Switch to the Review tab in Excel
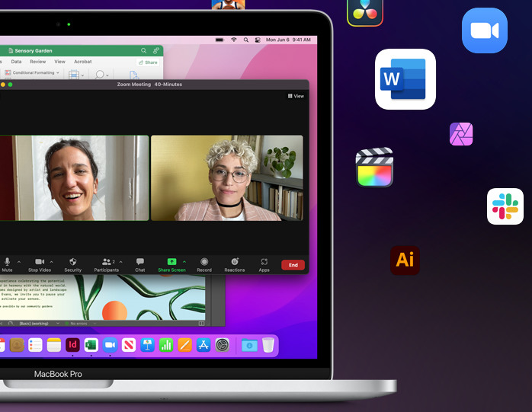532x412 pixels. coord(37,62)
